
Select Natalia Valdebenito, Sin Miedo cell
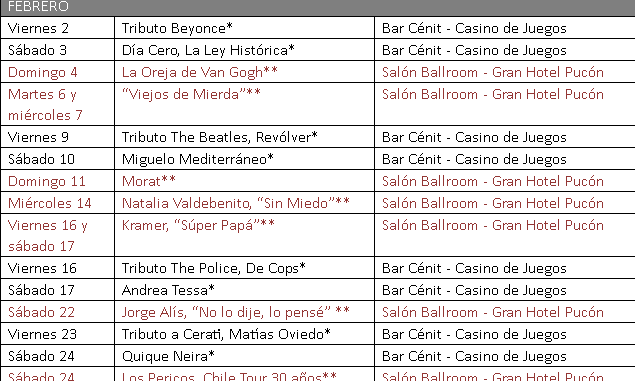(x=245, y=202)
